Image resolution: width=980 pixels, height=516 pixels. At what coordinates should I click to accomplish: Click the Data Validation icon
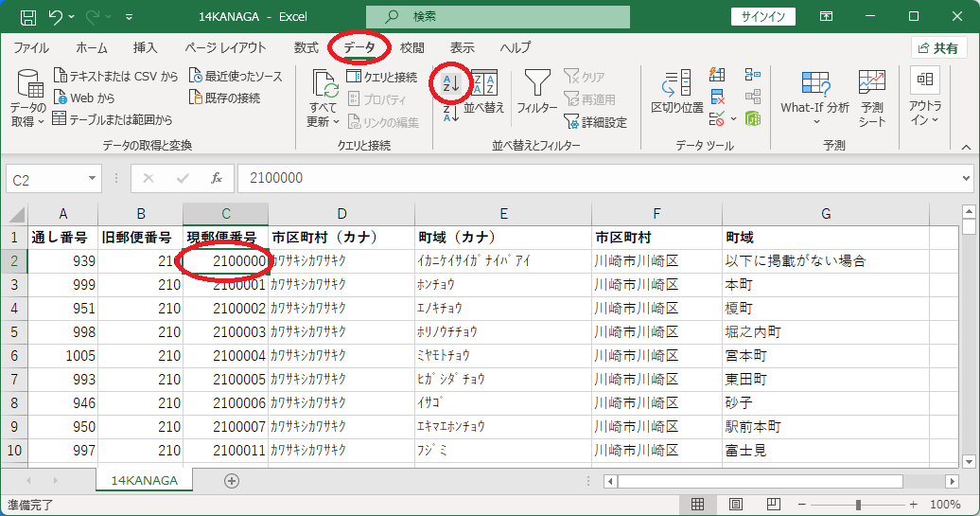click(x=717, y=118)
